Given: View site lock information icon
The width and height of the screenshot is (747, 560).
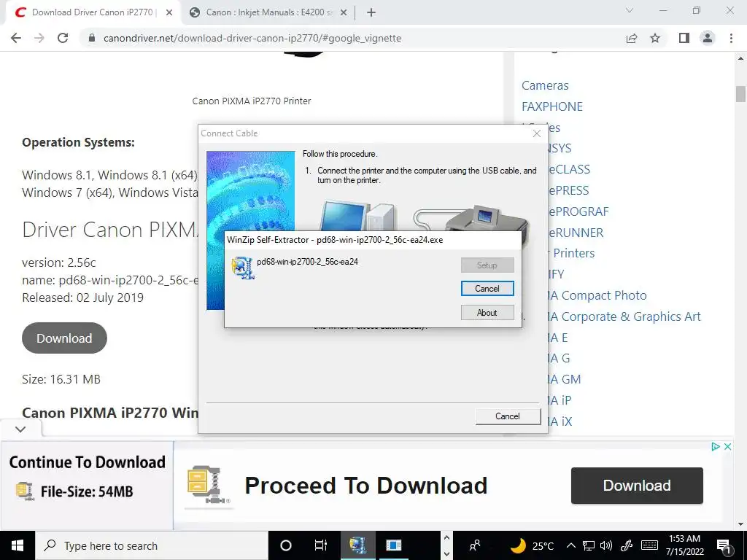Looking at the screenshot, I should click(93, 38).
